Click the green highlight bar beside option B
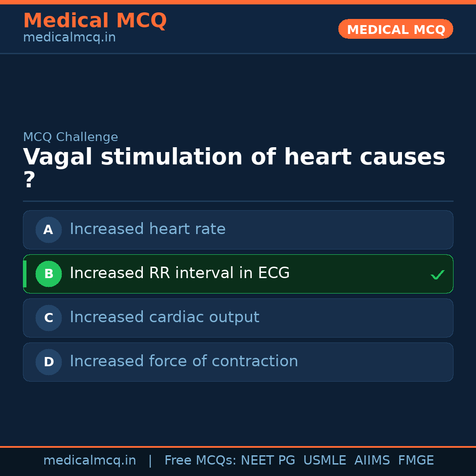This screenshot has height=476, width=476. click(x=25, y=274)
